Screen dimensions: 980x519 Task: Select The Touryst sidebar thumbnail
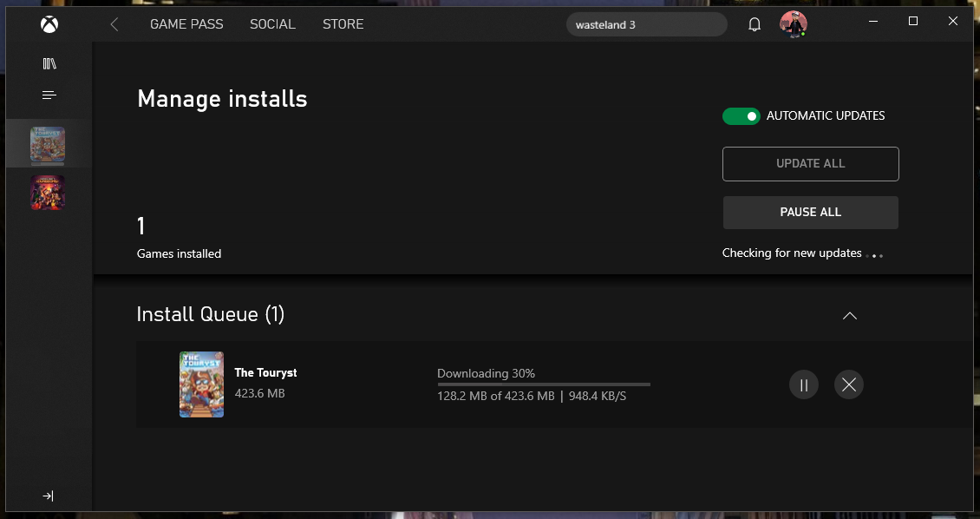(48, 145)
